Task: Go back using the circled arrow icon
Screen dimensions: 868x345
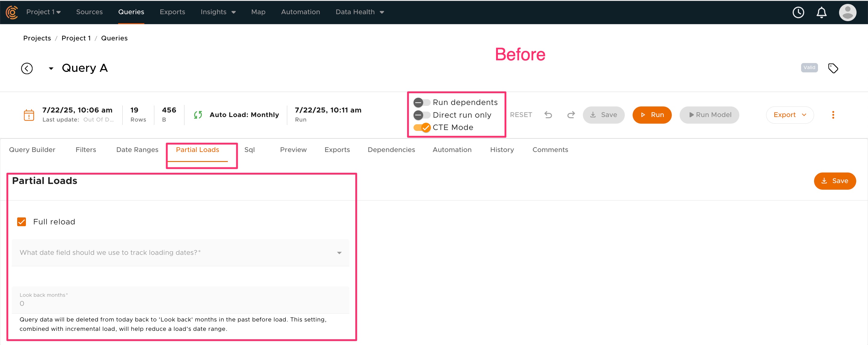Action: [27, 68]
